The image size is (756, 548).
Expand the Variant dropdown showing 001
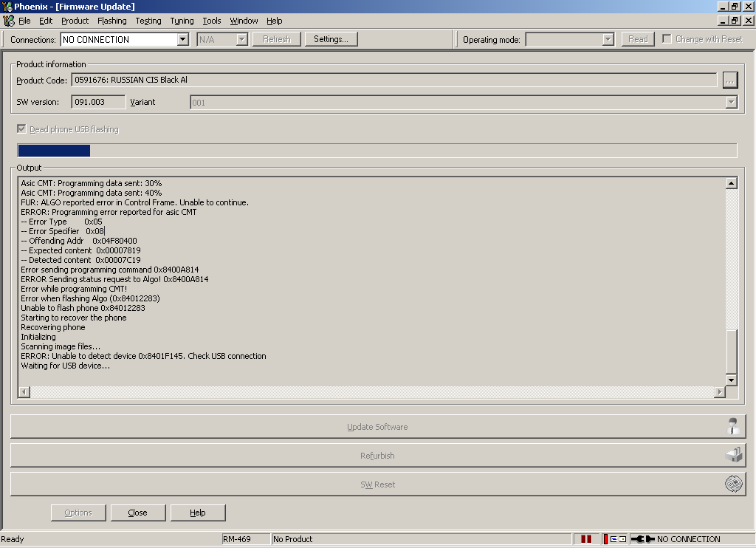tap(732, 102)
